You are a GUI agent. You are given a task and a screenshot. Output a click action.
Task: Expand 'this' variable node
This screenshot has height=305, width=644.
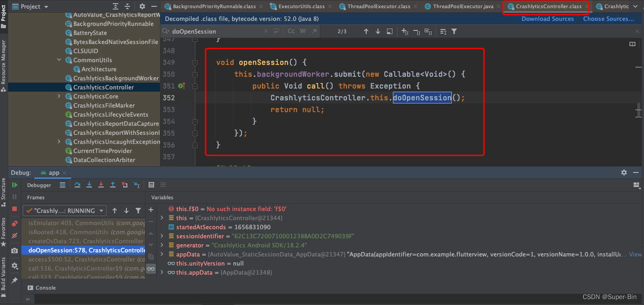point(162,218)
